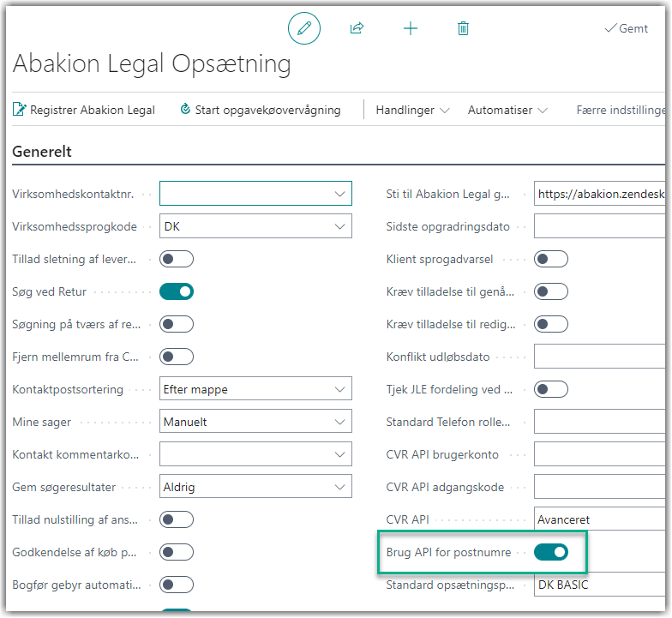Click Standard opsætningsp... DK BASIC field
The width and height of the screenshot is (672, 618).
[600, 585]
